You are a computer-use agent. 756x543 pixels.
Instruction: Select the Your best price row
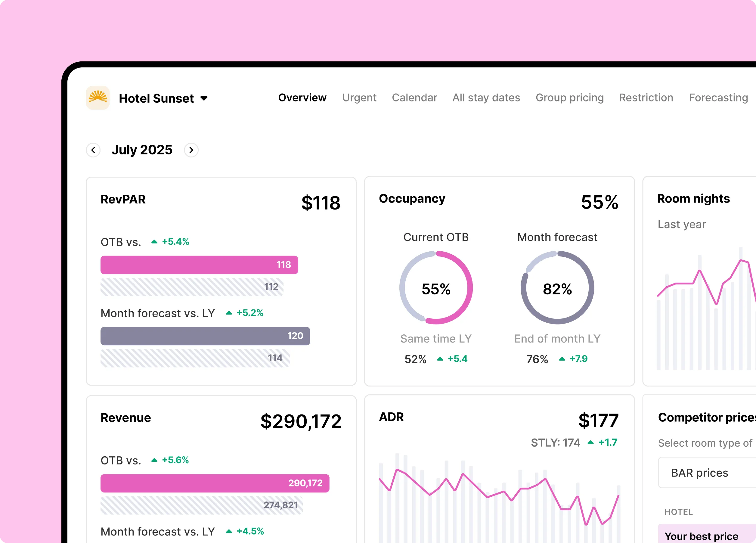click(x=707, y=534)
